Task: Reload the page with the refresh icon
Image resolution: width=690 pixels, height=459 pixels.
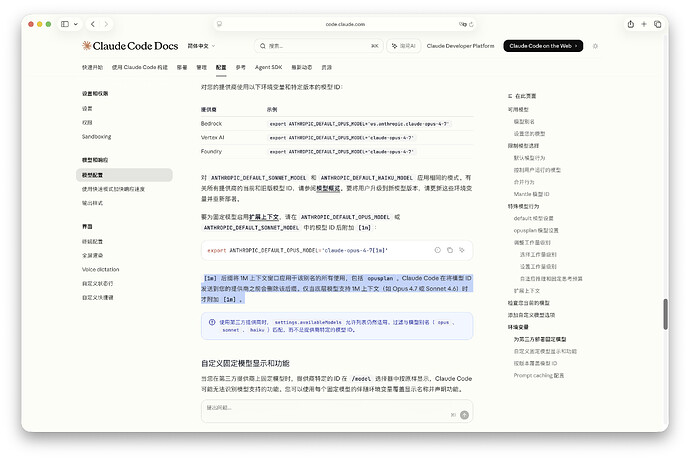Action: tap(471, 24)
